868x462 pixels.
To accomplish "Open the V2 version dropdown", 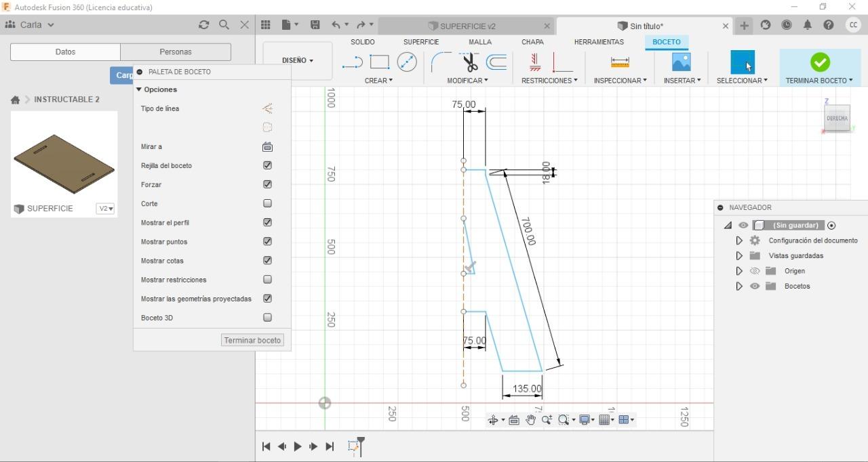I will pyautogui.click(x=106, y=209).
